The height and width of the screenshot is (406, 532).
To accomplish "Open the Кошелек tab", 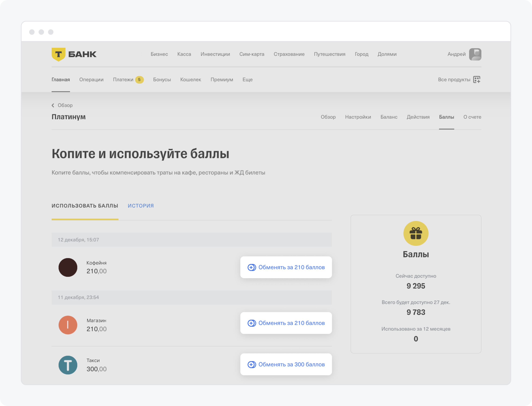I will click(x=190, y=79).
